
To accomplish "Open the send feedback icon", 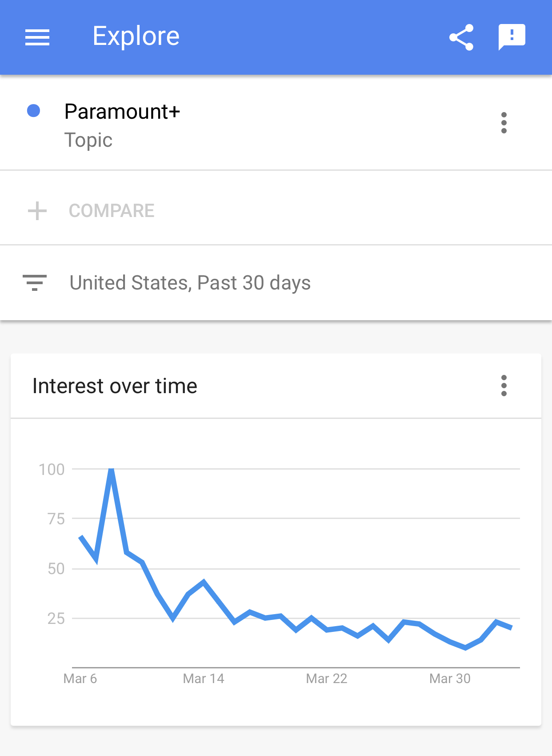I will coord(512,37).
